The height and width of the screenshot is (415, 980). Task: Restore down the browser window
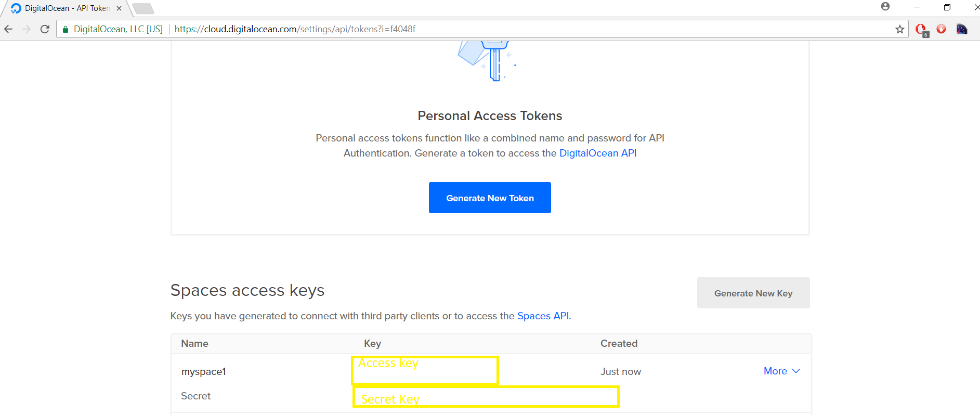click(x=947, y=7)
